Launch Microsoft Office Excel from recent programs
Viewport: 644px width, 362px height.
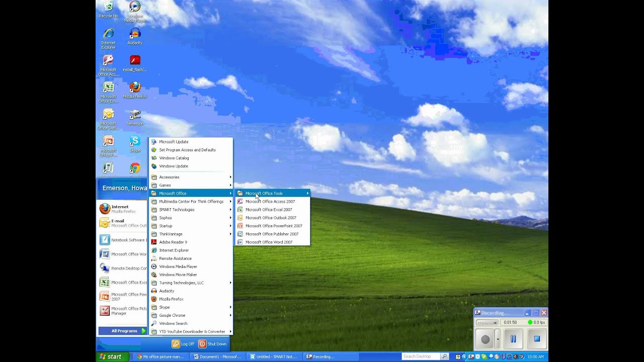[122, 282]
